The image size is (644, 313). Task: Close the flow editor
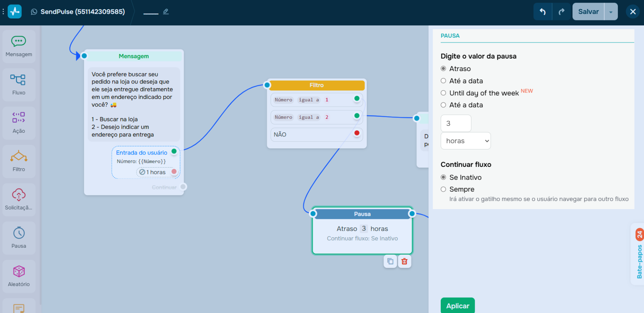coord(633,12)
